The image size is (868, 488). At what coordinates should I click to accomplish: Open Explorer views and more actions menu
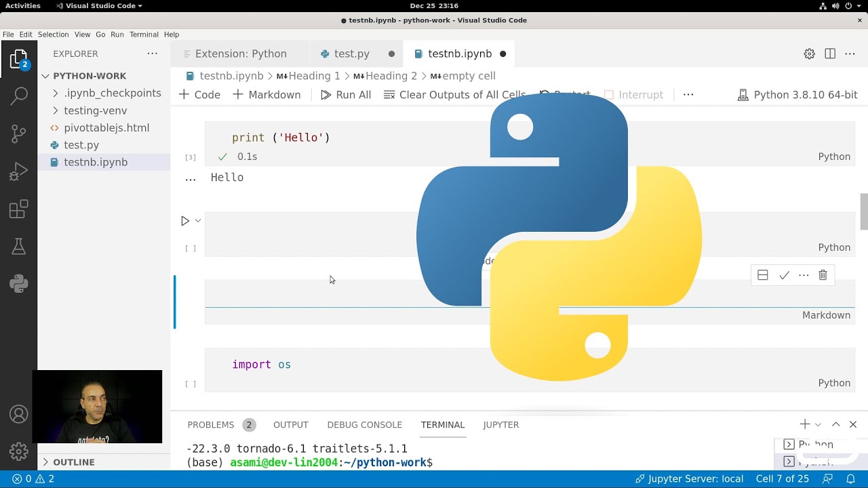(152, 54)
